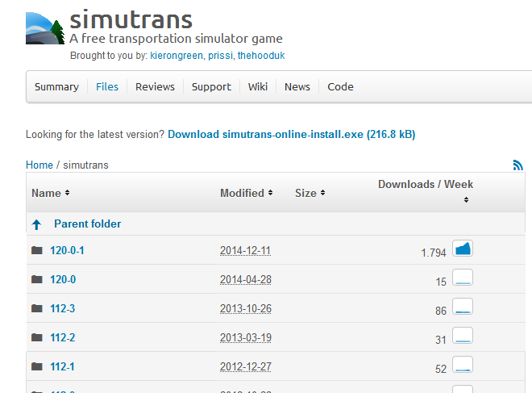Navigate to Home breadcrumb link
The width and height of the screenshot is (532, 393).
click(x=39, y=165)
